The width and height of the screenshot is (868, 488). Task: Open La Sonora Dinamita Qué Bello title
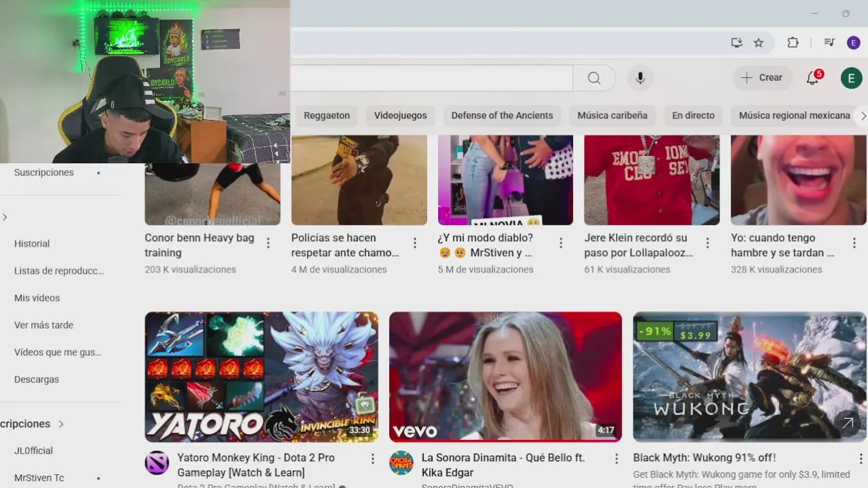tap(503, 465)
